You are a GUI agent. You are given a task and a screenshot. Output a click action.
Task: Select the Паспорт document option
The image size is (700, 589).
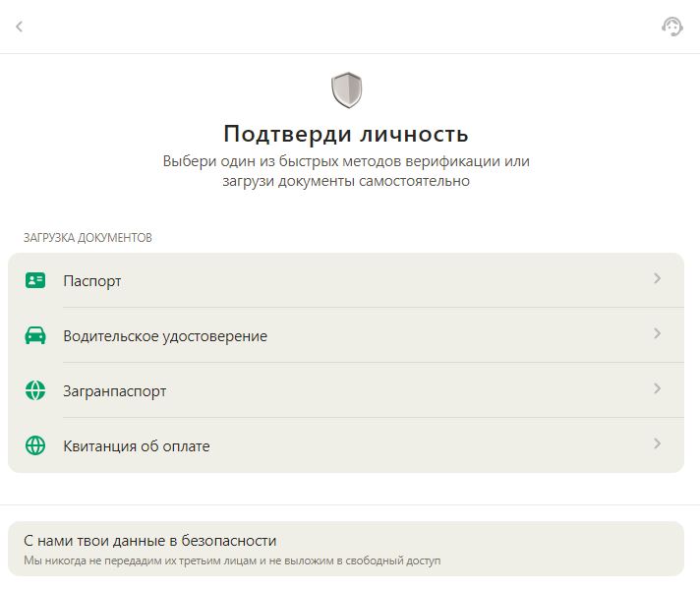(x=92, y=281)
